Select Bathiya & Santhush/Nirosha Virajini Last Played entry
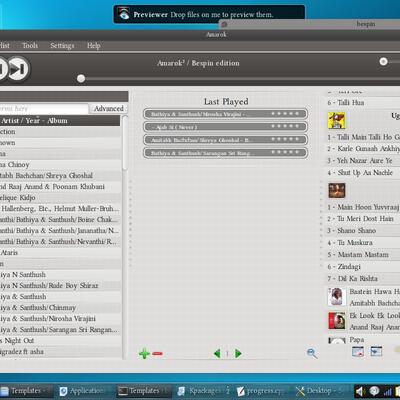Image resolution: width=400 pixels, height=400 pixels. click(226, 114)
